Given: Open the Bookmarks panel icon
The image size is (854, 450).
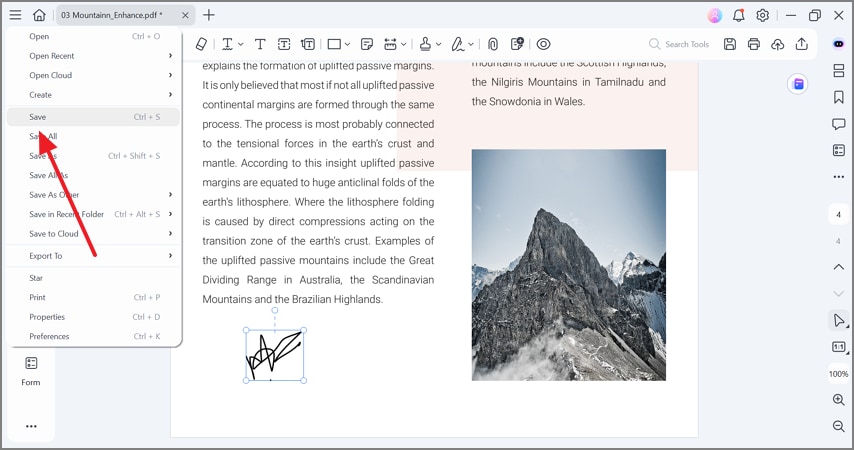Looking at the screenshot, I should click(x=839, y=97).
